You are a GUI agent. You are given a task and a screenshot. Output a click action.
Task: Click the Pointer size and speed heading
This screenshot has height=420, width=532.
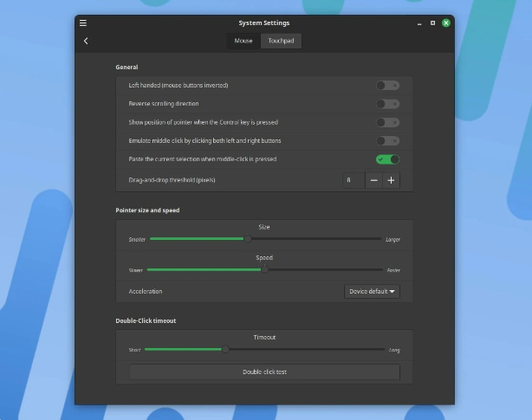[147, 210]
